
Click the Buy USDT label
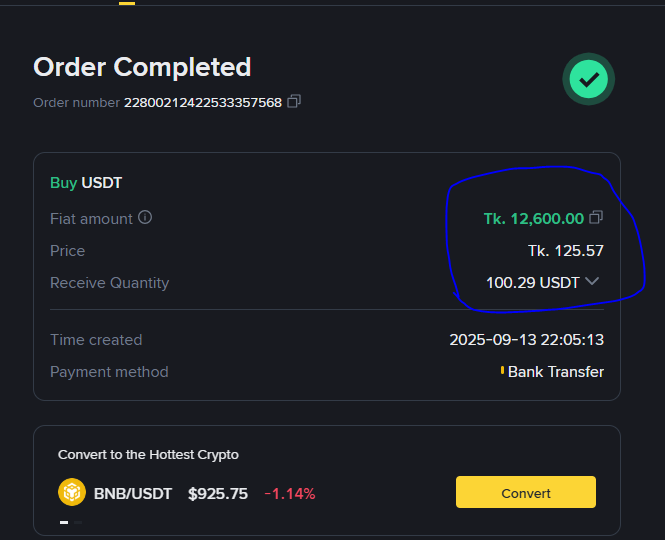point(86,183)
